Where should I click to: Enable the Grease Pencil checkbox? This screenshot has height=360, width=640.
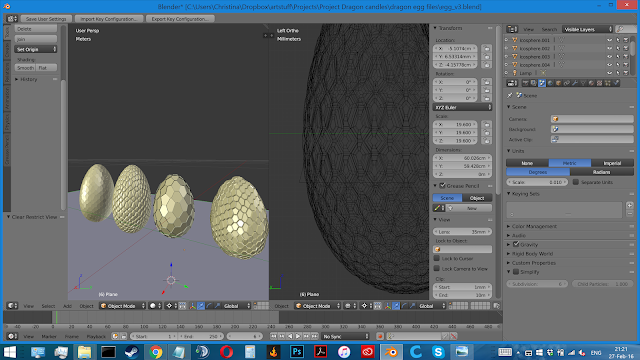click(x=442, y=186)
